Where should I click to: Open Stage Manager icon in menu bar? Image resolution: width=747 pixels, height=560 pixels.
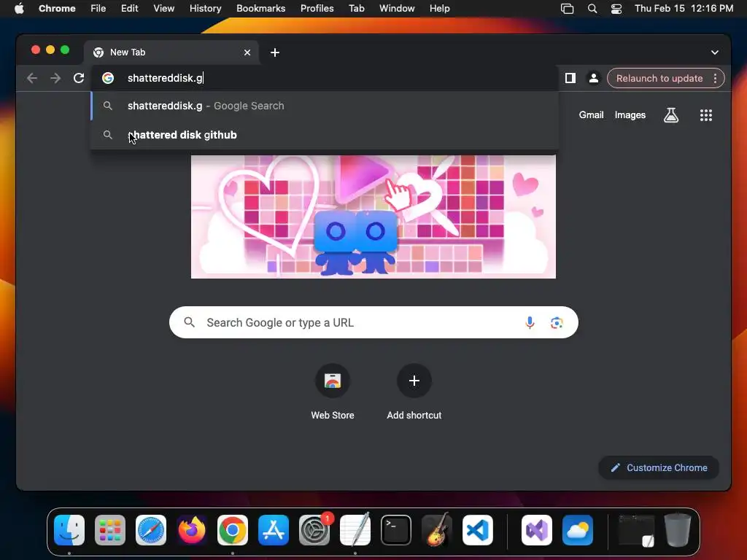(567, 9)
